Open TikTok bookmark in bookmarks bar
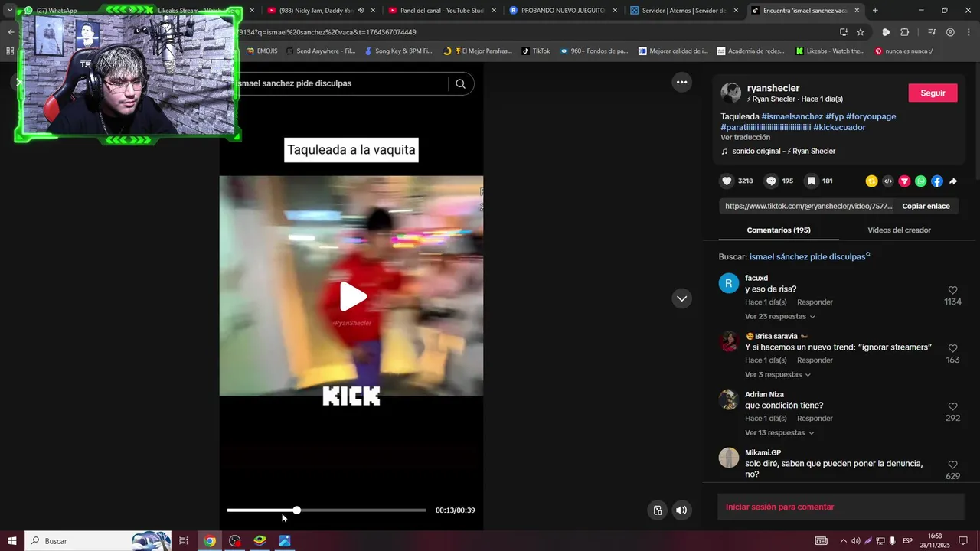The width and height of the screenshot is (980, 551). click(x=536, y=51)
